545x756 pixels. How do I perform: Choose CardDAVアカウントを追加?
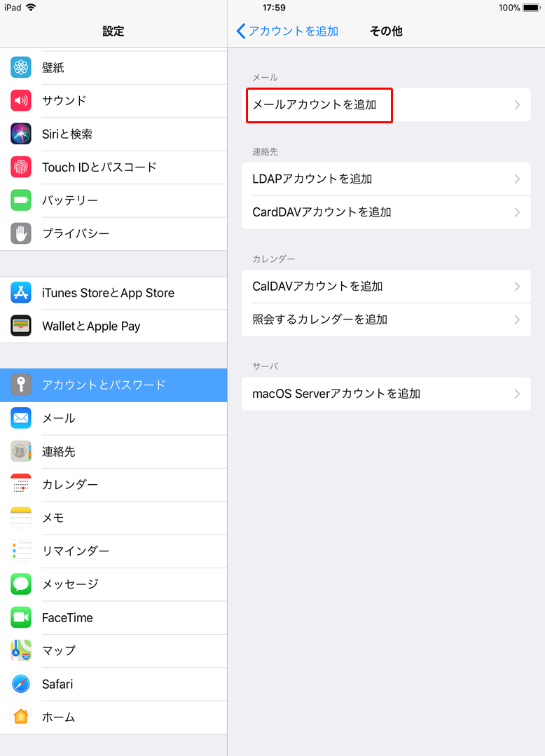386,212
